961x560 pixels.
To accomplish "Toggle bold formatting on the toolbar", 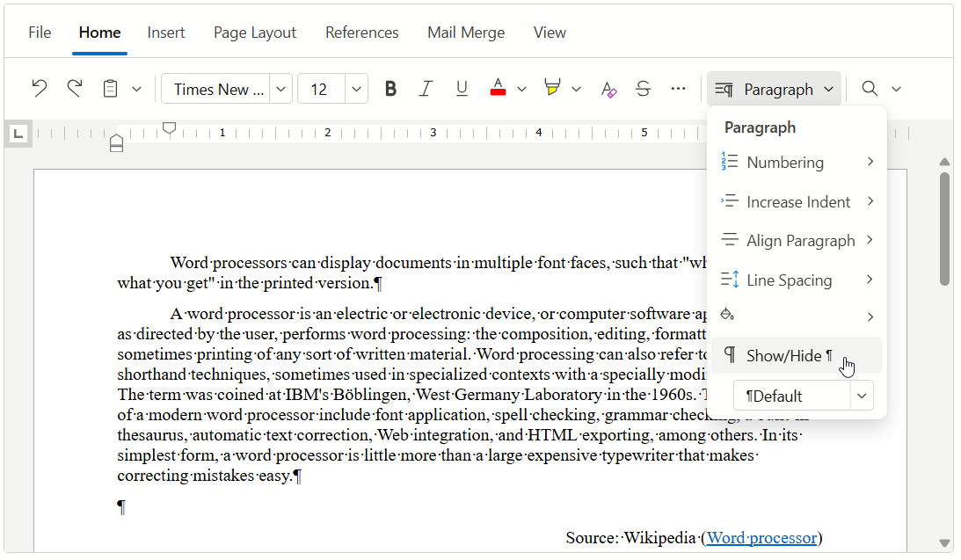I will pos(389,88).
